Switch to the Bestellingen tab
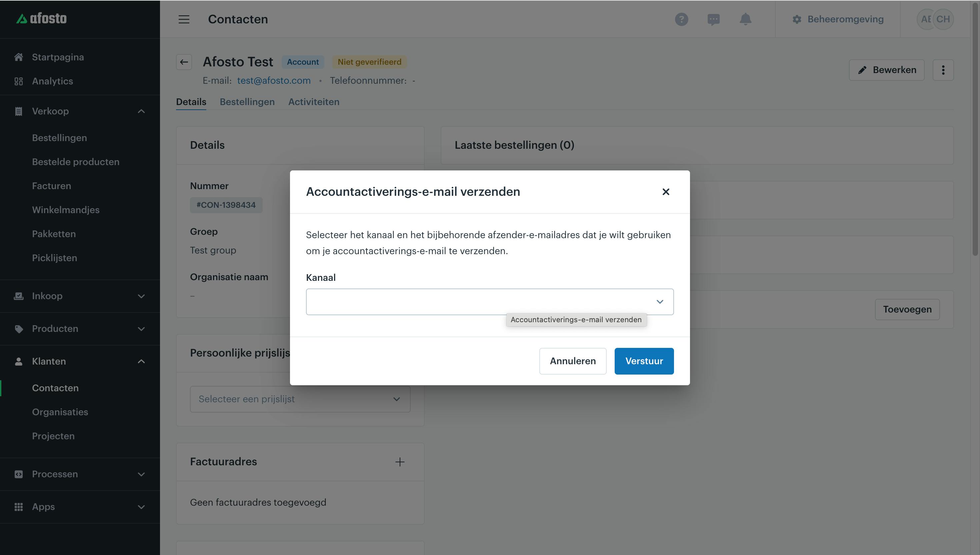The height and width of the screenshot is (555, 980). coord(247,102)
